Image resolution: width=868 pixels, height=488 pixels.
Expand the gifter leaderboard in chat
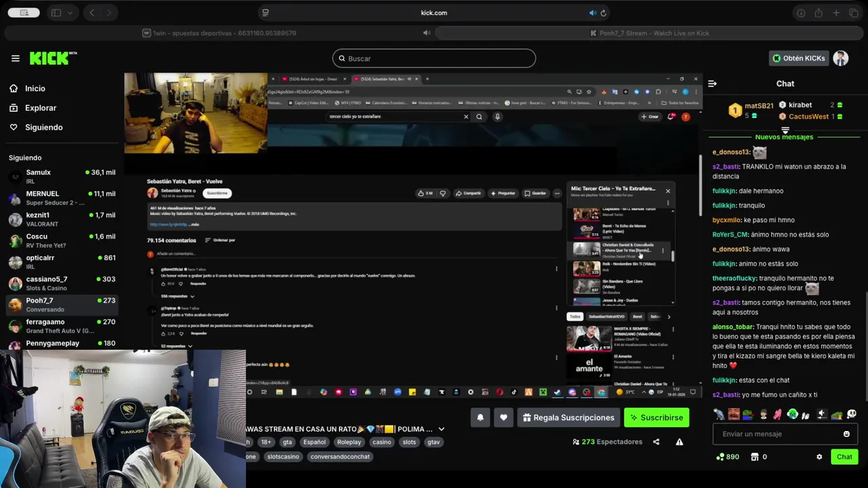(785, 129)
